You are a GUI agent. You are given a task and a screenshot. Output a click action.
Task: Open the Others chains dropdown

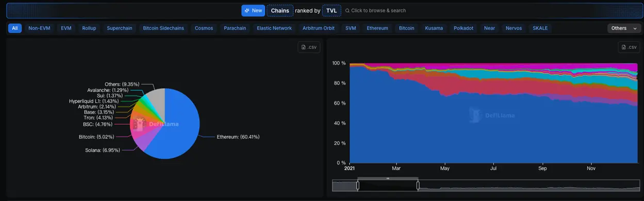(x=624, y=28)
